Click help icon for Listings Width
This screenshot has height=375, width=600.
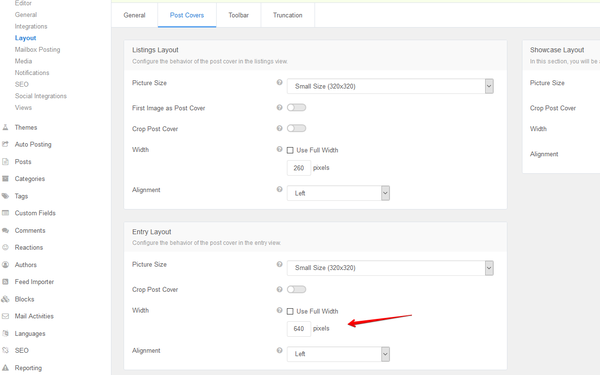coord(279,149)
